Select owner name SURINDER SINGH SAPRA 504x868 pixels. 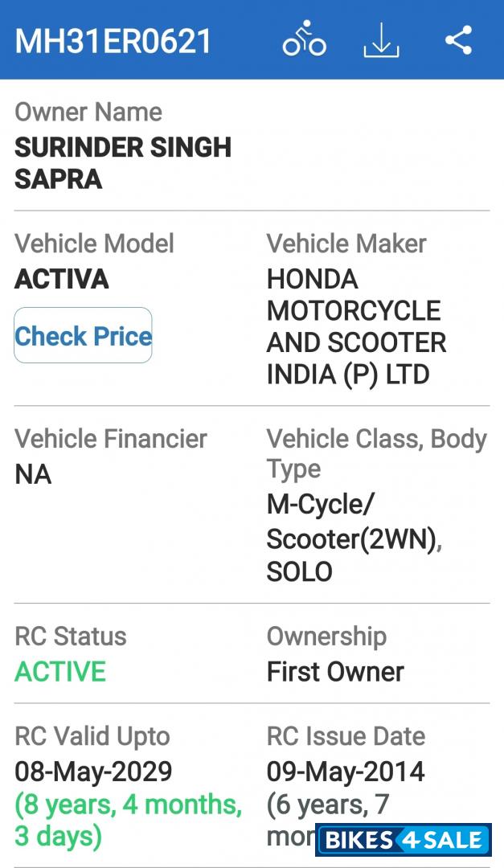(x=125, y=162)
